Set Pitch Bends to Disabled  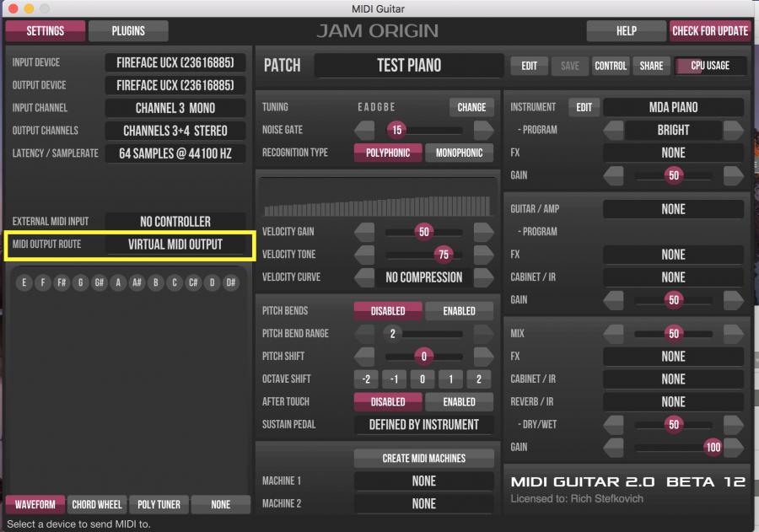[x=388, y=311]
